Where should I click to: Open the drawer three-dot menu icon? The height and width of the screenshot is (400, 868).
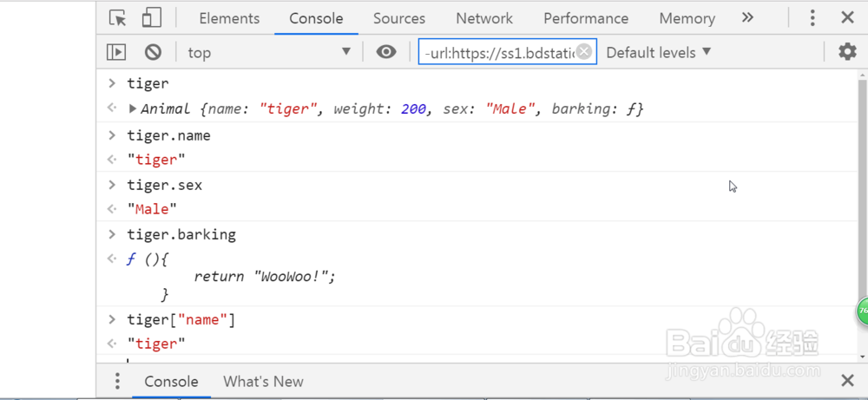[x=117, y=381]
